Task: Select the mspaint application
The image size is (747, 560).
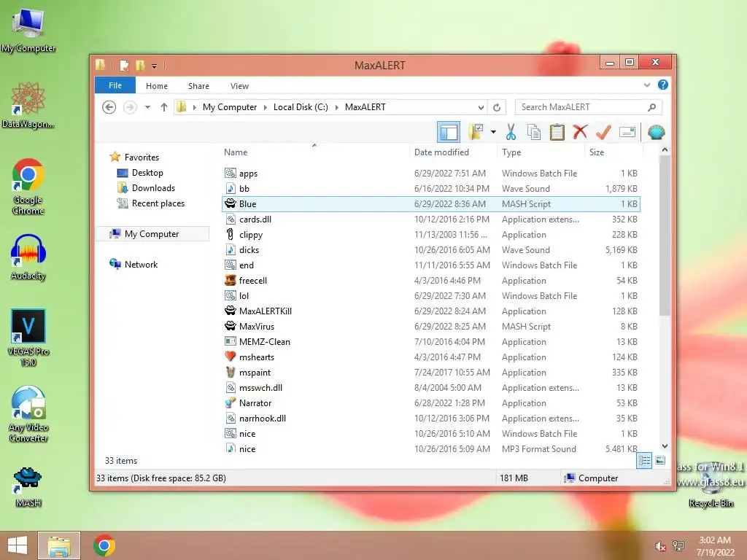Action: [430, 373]
